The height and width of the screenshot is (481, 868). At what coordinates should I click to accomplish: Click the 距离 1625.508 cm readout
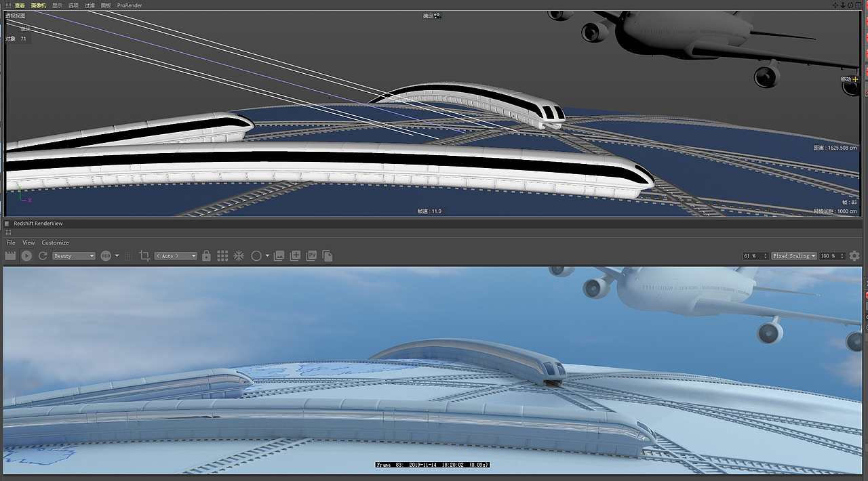tap(835, 148)
